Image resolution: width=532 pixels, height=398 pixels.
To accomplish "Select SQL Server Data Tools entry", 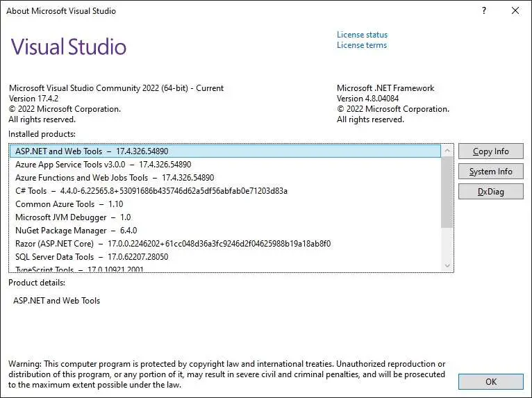I will point(225,257).
